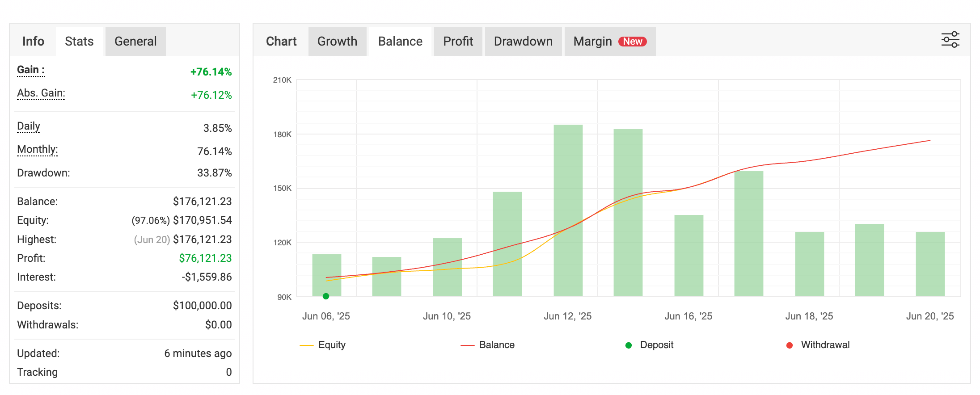Click the Info tab heading

(x=33, y=42)
